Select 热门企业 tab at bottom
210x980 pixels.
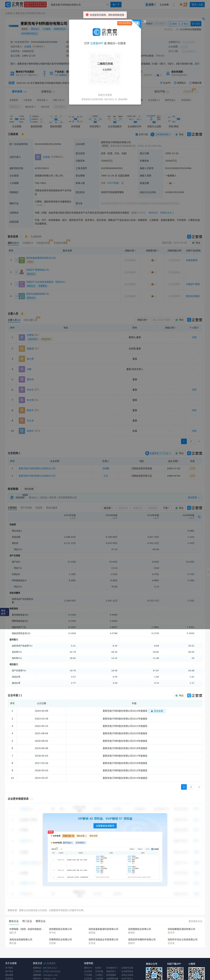[27, 921]
